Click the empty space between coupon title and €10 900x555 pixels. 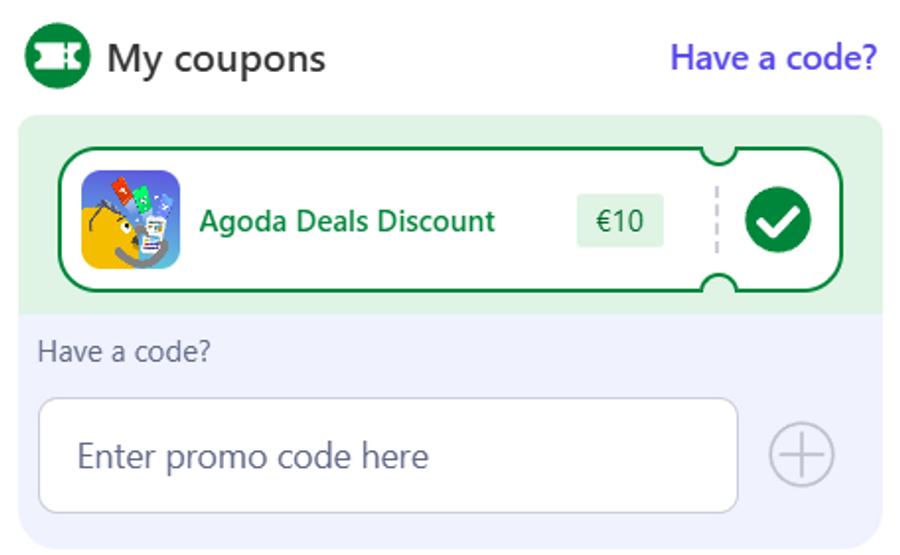click(535, 220)
